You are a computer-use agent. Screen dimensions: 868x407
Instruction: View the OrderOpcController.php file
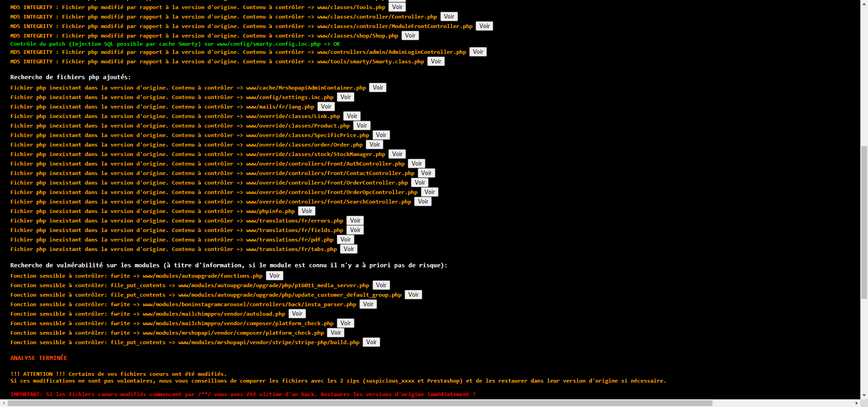(x=429, y=192)
